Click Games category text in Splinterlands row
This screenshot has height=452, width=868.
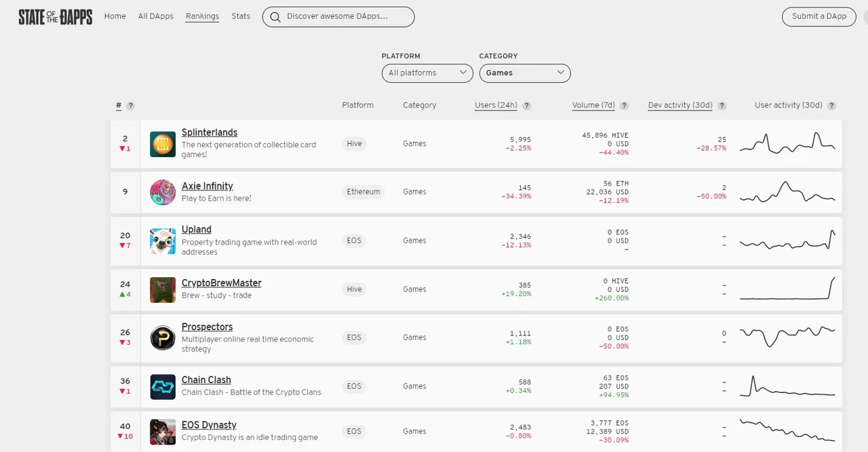pyautogui.click(x=414, y=144)
